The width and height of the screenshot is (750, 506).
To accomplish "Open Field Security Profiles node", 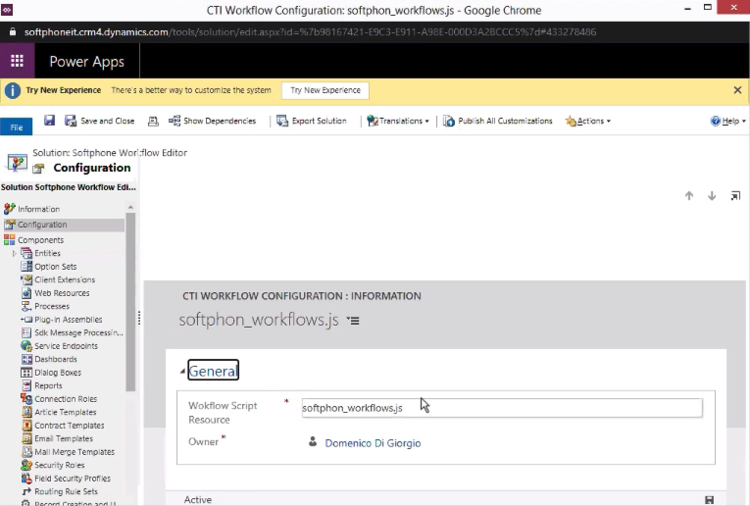I will [72, 478].
